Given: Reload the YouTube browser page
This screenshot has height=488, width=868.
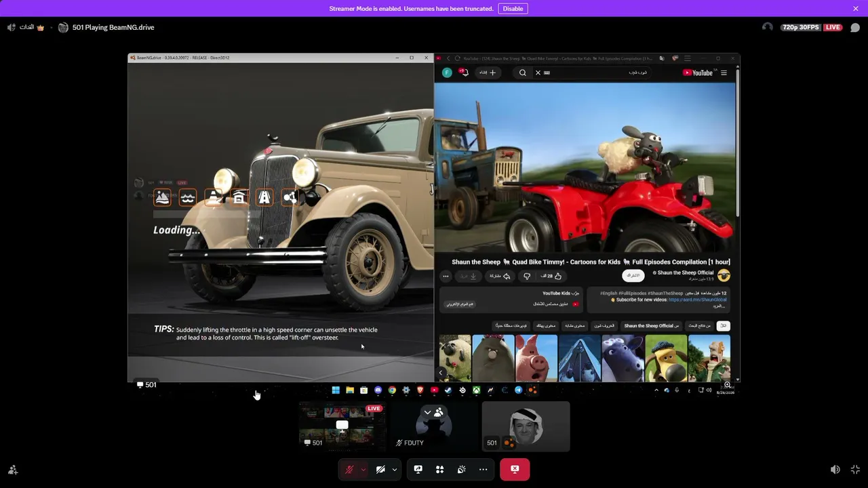Looking at the screenshot, I should pyautogui.click(x=458, y=58).
